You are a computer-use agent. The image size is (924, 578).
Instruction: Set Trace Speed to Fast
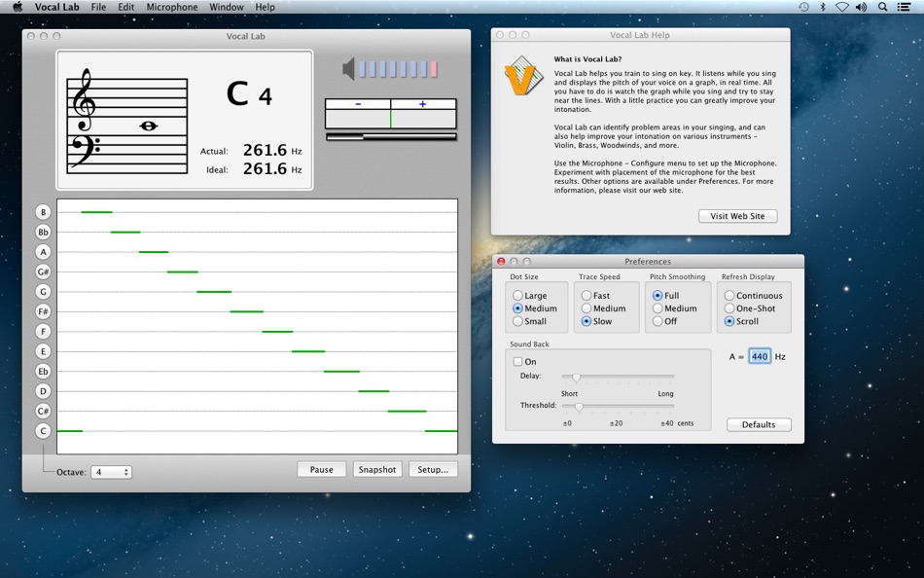[595, 296]
